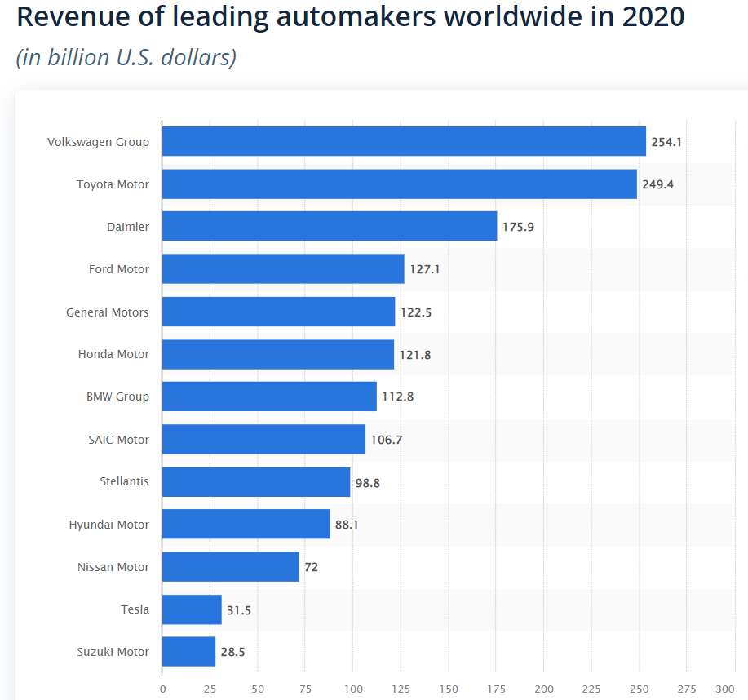
Task: Select the Hyundai Motor bar
Action: pos(246,524)
